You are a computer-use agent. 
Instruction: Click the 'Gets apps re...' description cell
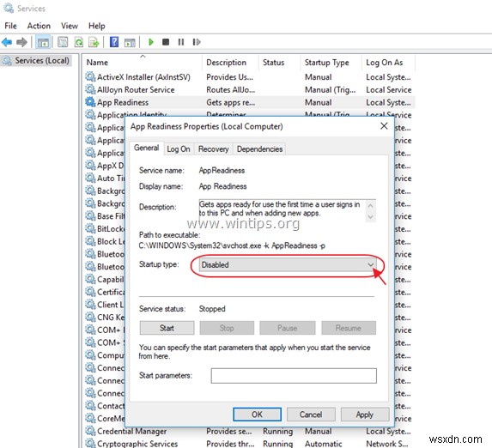click(x=231, y=102)
